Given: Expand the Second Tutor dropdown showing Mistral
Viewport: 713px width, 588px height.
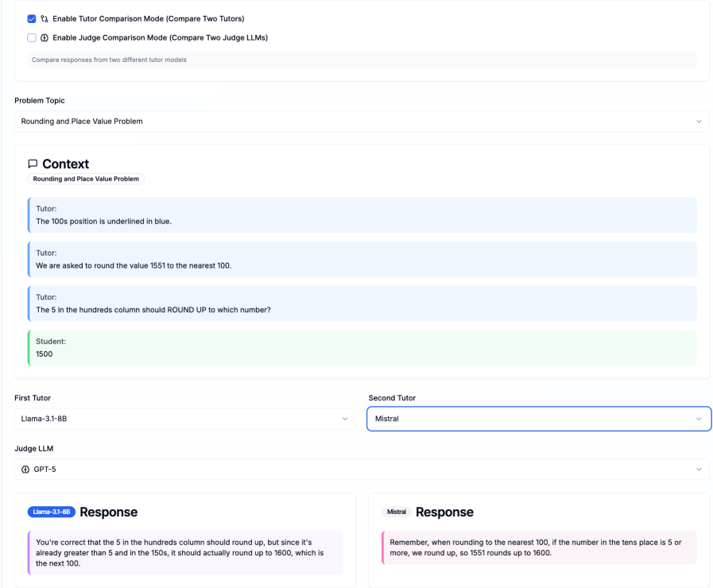Looking at the screenshot, I should click(x=538, y=419).
